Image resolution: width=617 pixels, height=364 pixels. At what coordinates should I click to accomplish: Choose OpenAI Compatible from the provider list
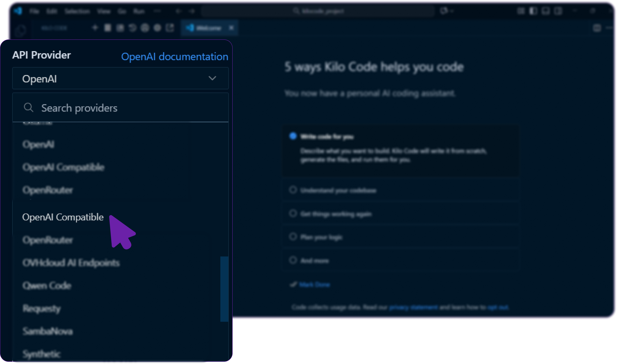(x=63, y=217)
